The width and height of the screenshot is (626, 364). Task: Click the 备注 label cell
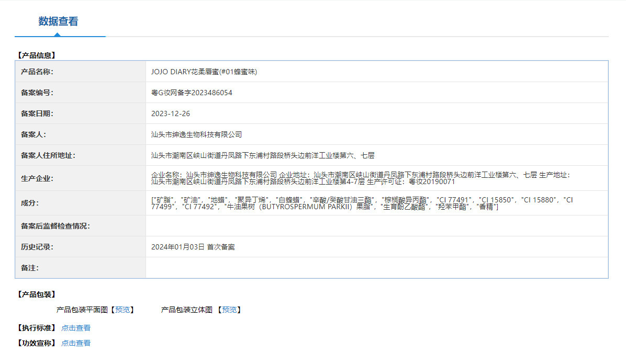(x=80, y=268)
